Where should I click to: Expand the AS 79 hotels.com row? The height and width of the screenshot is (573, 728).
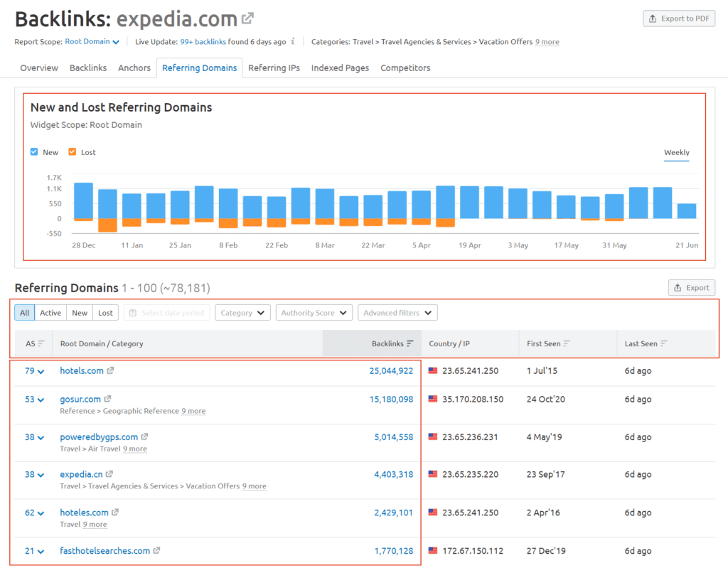(34, 371)
